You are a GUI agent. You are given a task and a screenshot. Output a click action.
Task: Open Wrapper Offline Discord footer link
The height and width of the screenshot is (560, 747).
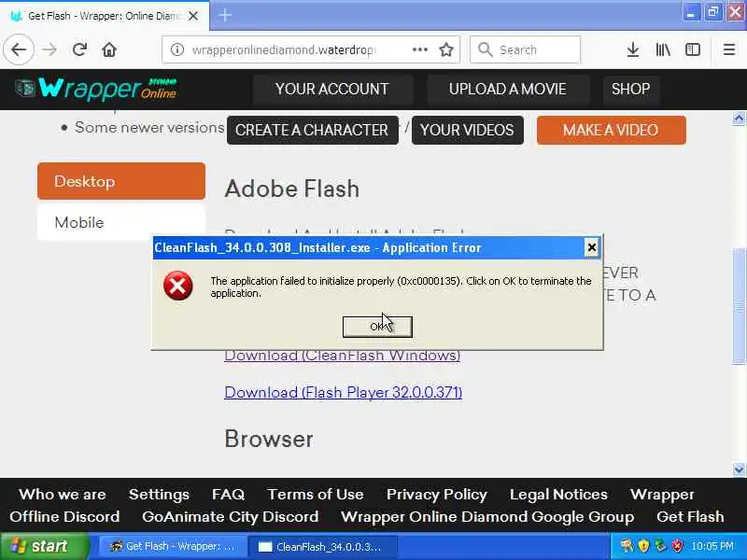click(x=64, y=517)
